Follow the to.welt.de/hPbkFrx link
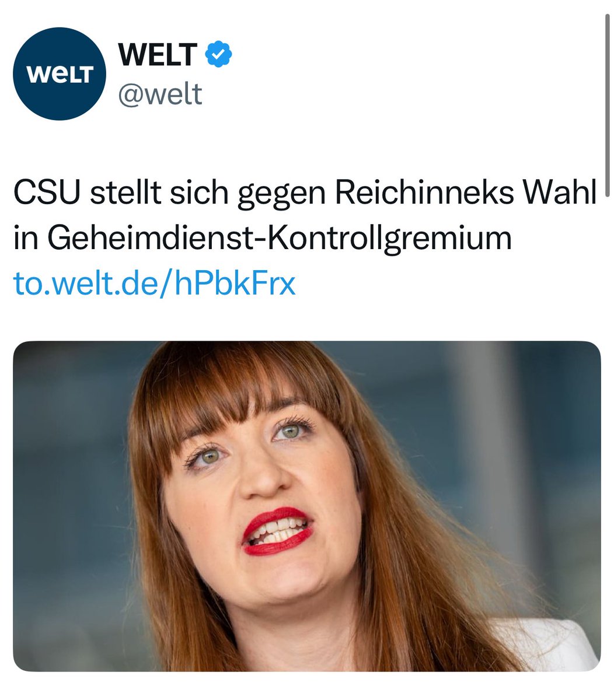Image resolution: width=614 pixels, height=700 pixels. tap(155, 283)
